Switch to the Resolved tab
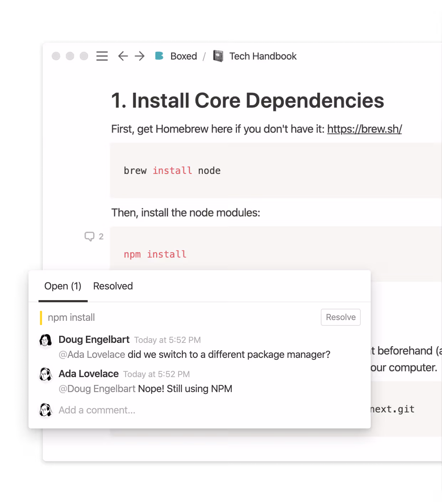The height and width of the screenshot is (504, 442). click(x=113, y=286)
